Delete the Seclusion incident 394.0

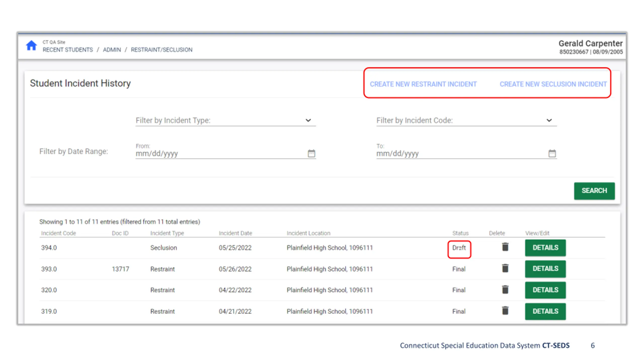(x=505, y=247)
